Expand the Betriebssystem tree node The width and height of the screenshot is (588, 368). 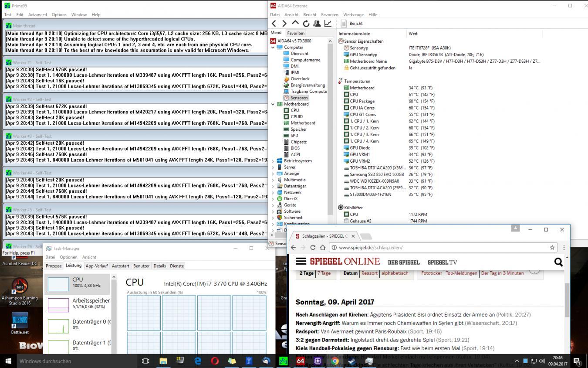click(x=273, y=161)
